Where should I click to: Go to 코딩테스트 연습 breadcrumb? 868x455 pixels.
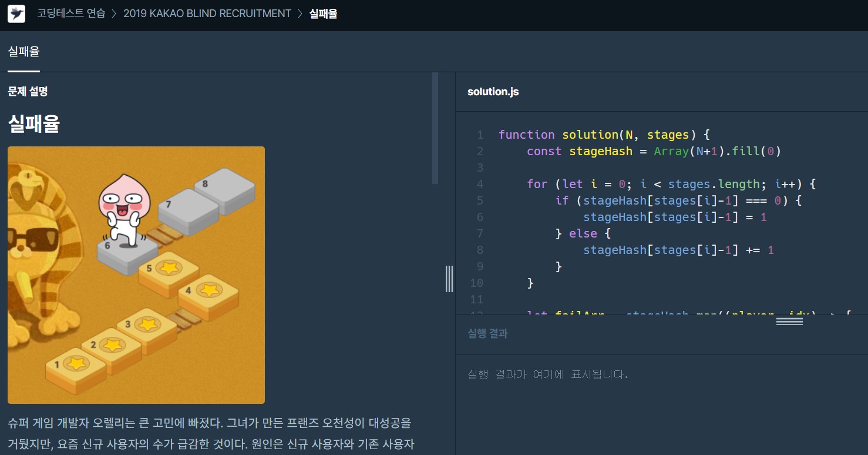[71, 14]
